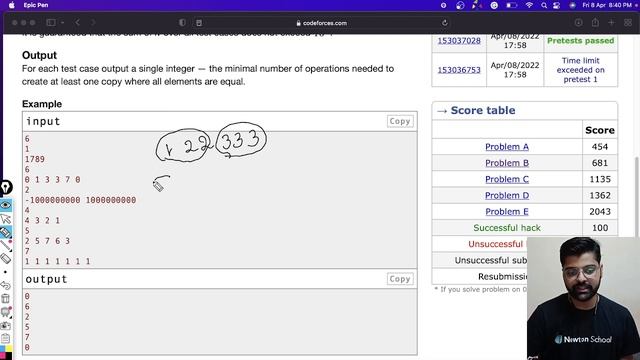Image resolution: width=640 pixels, height=360 pixels.
Task: Pick the yellow color swatch
Action: coord(9,349)
